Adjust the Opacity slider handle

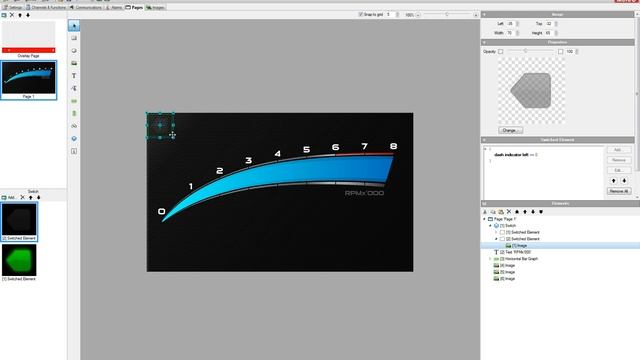525,51
